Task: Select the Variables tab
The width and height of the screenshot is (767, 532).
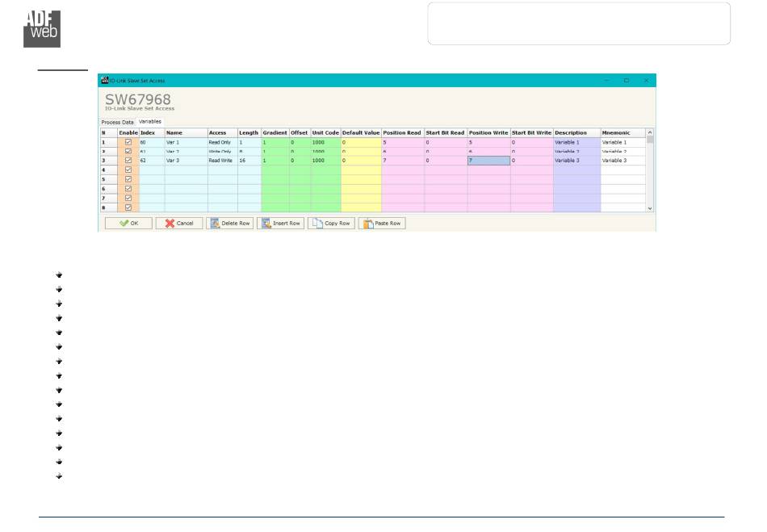Action: tap(150, 122)
